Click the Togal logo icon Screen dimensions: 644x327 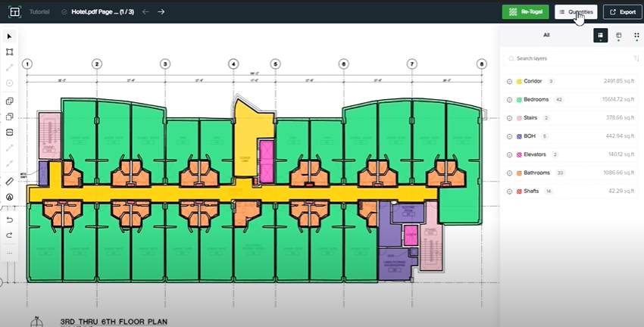click(15, 12)
